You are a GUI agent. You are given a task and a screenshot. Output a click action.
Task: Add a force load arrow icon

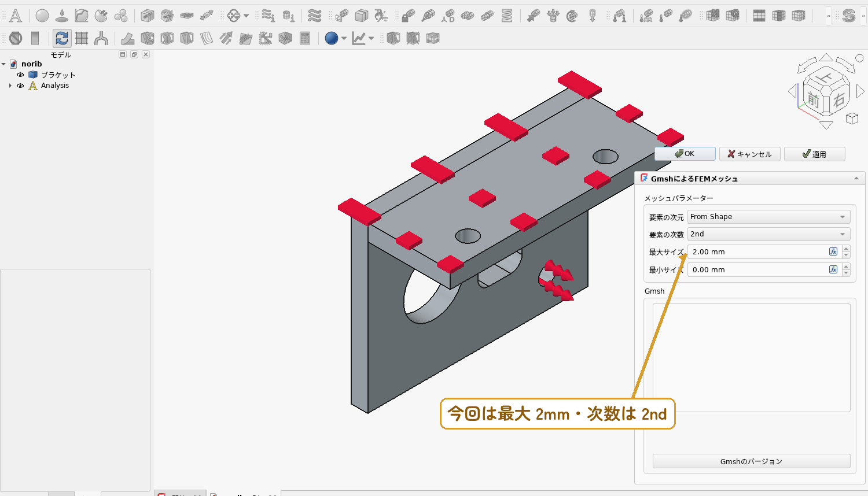point(534,16)
